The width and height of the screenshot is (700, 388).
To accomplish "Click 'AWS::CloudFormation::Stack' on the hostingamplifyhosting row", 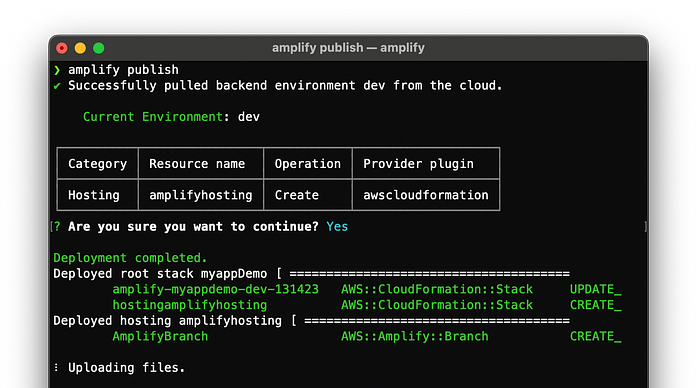I will 437,305.
